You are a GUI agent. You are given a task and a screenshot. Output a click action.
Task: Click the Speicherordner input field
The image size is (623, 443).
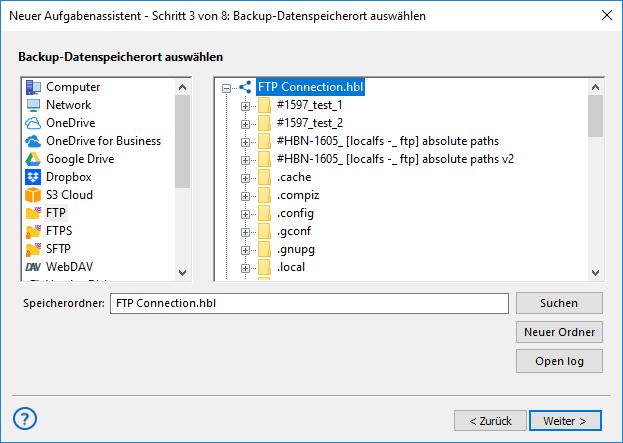point(309,304)
